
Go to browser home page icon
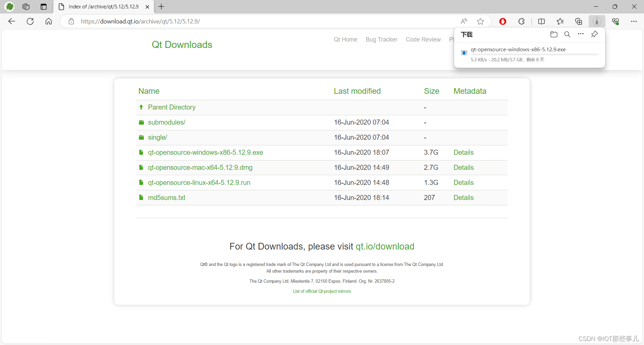(49, 21)
